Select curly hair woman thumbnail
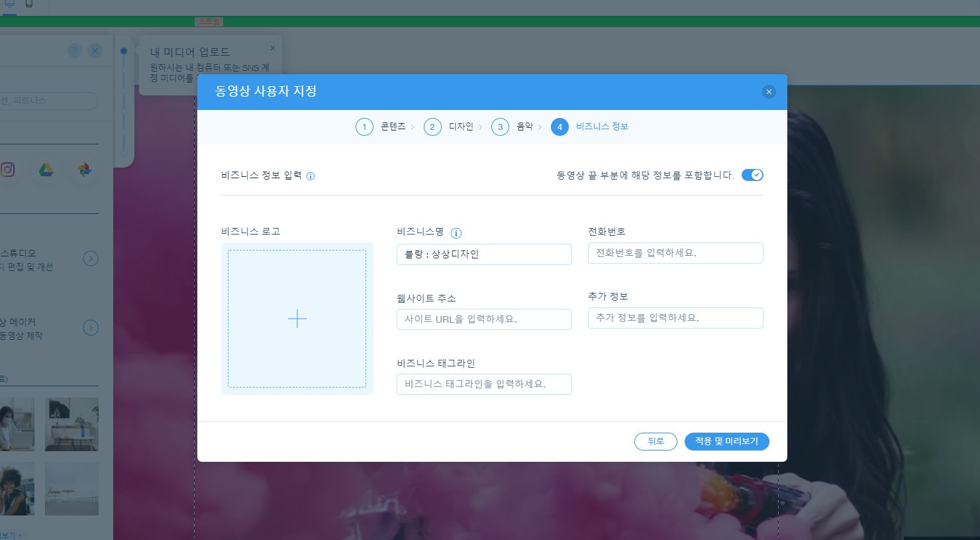Screen dimensions: 980x540 [16, 489]
